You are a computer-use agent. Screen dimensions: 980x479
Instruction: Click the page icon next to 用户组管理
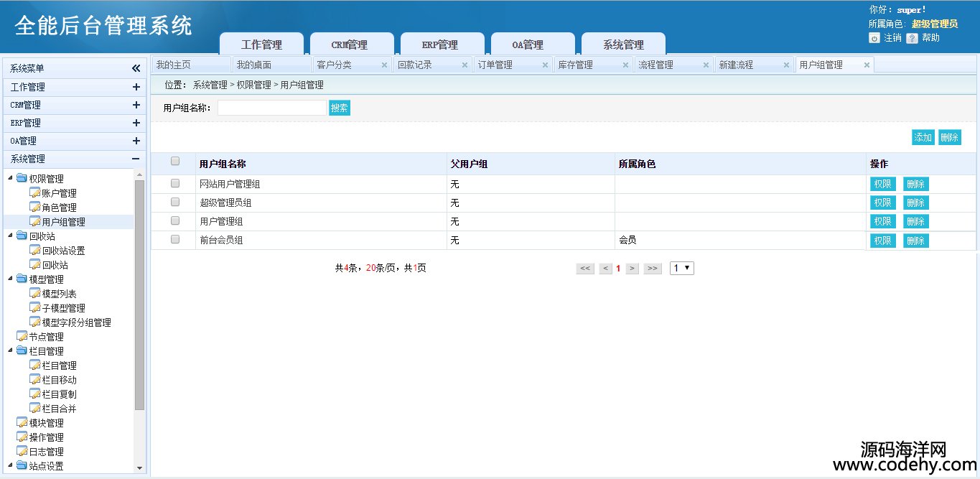point(34,221)
